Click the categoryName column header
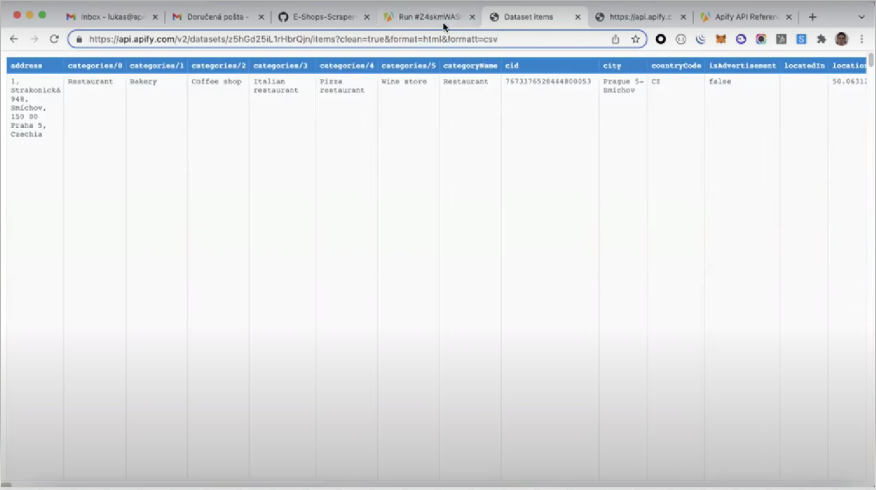Image resolution: width=876 pixels, height=490 pixels. coord(470,65)
